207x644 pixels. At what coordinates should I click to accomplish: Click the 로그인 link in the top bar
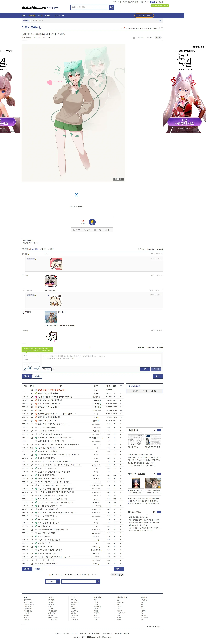tap(152, 2)
